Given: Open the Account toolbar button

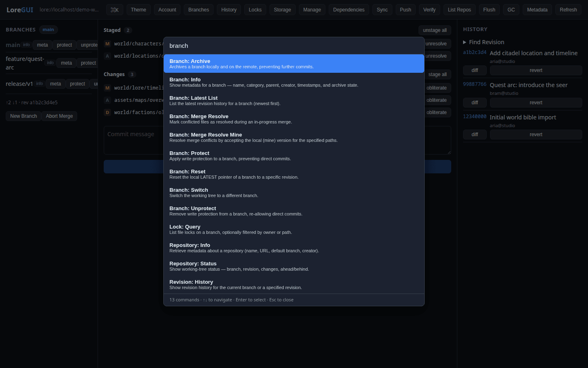Looking at the screenshot, I should (x=167, y=10).
